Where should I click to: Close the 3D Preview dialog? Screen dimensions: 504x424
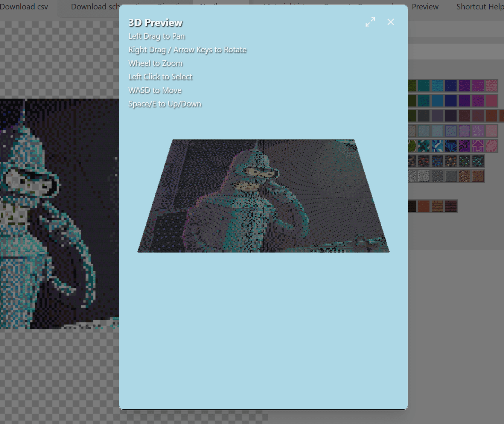[391, 22]
